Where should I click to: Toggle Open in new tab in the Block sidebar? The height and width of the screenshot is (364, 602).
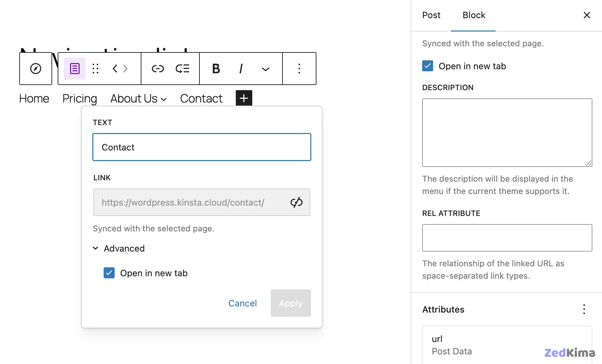pyautogui.click(x=427, y=66)
